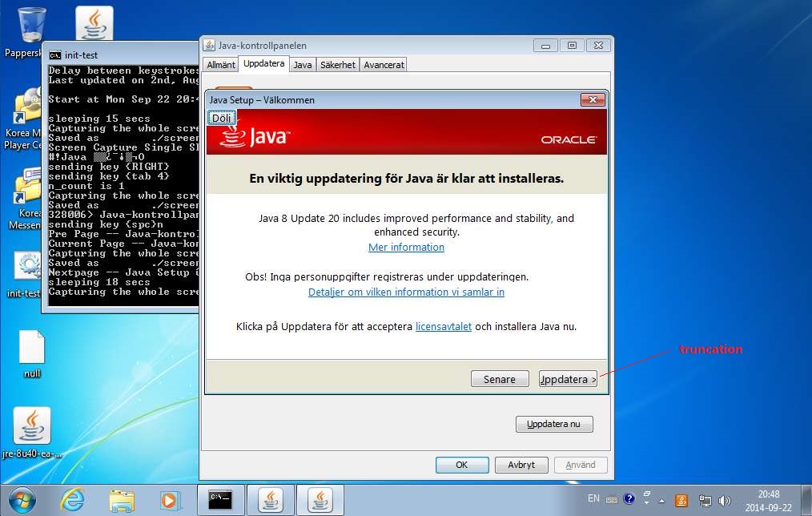The width and height of the screenshot is (812, 516).
Task: Open Windows Media Player from taskbar
Action: [x=170, y=499]
